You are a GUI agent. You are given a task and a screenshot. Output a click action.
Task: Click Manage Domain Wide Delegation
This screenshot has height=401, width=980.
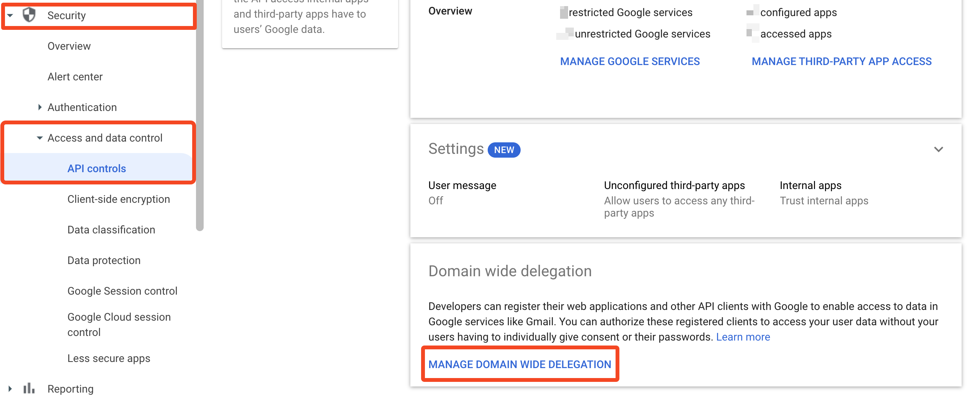pos(519,364)
